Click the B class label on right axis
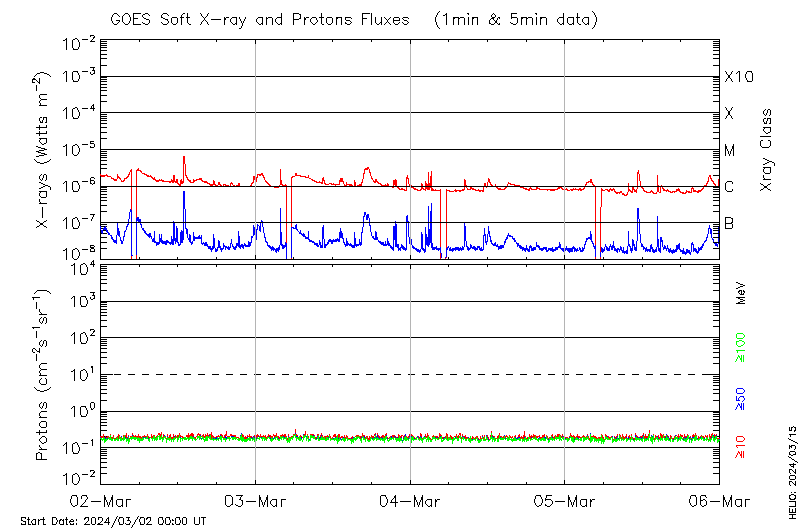The image size is (800, 530). point(729,223)
